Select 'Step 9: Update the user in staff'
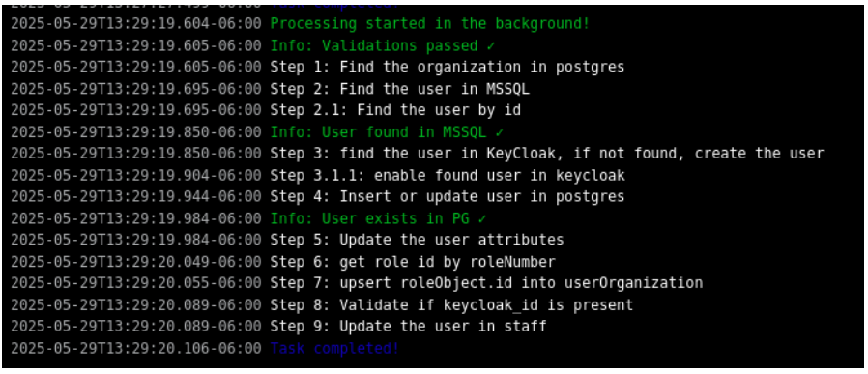The height and width of the screenshot is (374, 868). pyautogui.click(x=409, y=327)
